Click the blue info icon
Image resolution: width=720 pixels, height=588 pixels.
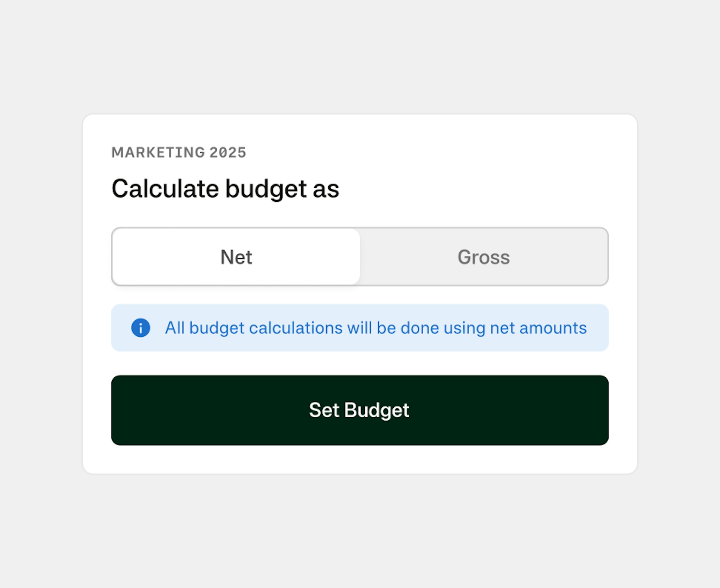(x=141, y=328)
